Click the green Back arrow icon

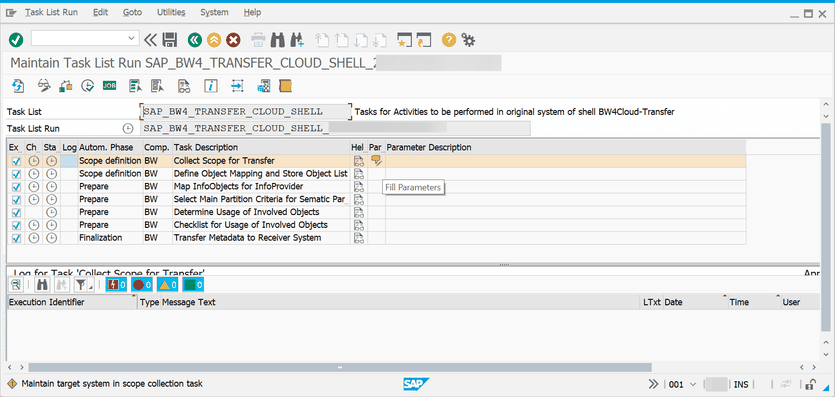(195, 39)
